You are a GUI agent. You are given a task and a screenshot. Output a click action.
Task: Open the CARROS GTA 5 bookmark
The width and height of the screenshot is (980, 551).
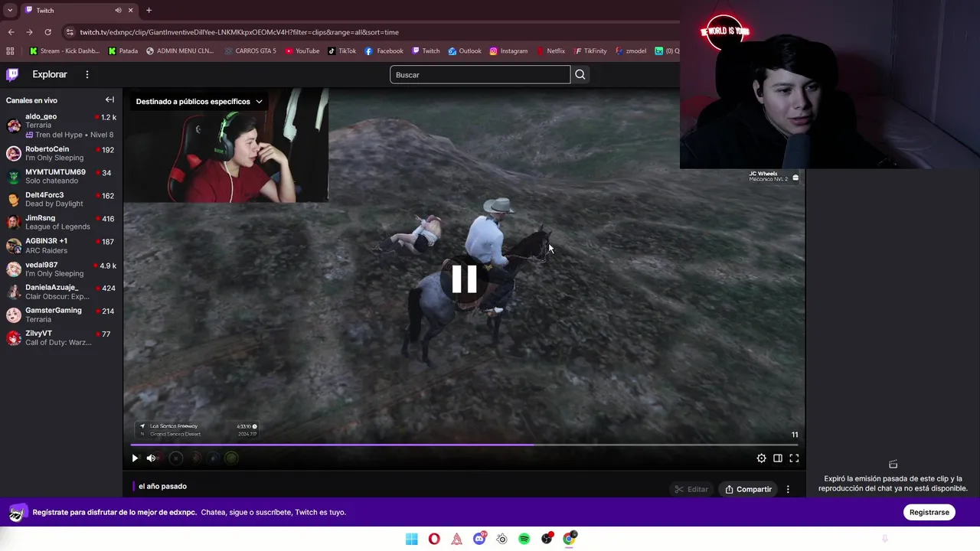(250, 51)
